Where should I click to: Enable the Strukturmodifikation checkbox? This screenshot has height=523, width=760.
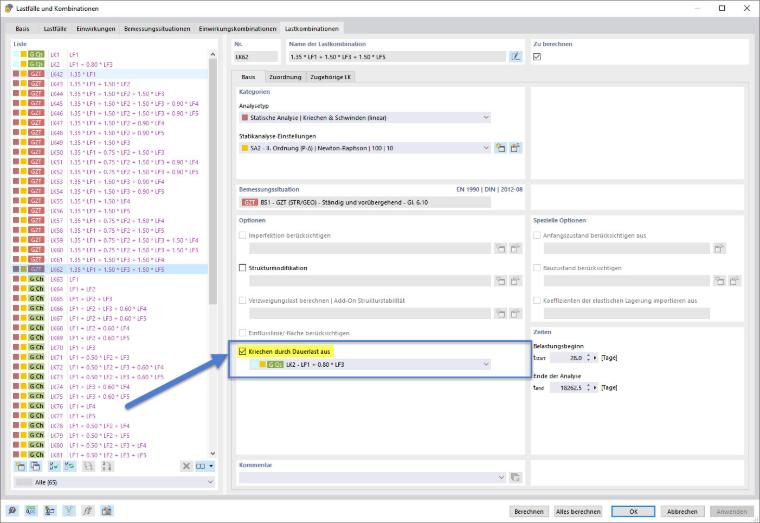242,268
